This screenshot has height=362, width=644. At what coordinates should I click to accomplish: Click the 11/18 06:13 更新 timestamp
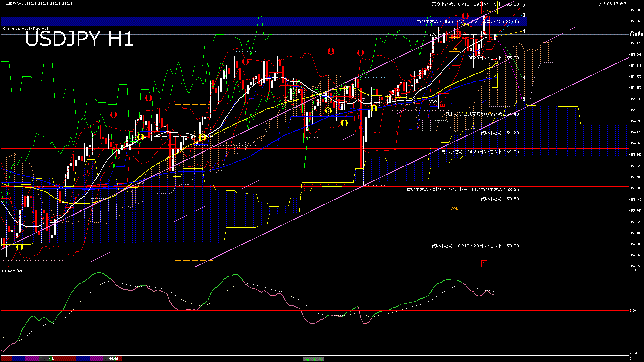[x=610, y=4]
